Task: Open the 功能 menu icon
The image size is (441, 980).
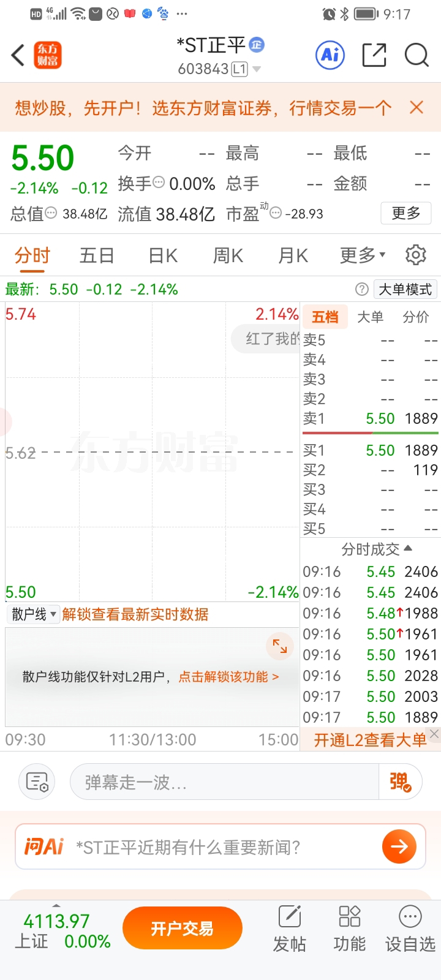Action: tap(350, 929)
